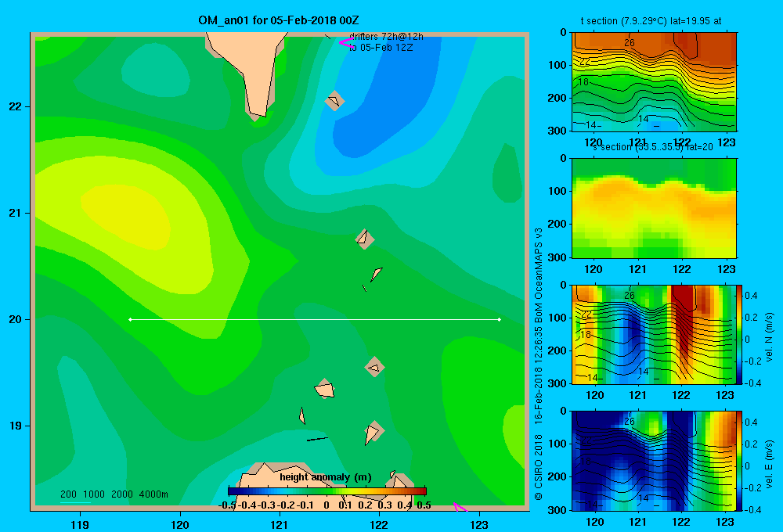Open the salinity section plot at lat=20
The image size is (783, 532).
tap(654, 208)
